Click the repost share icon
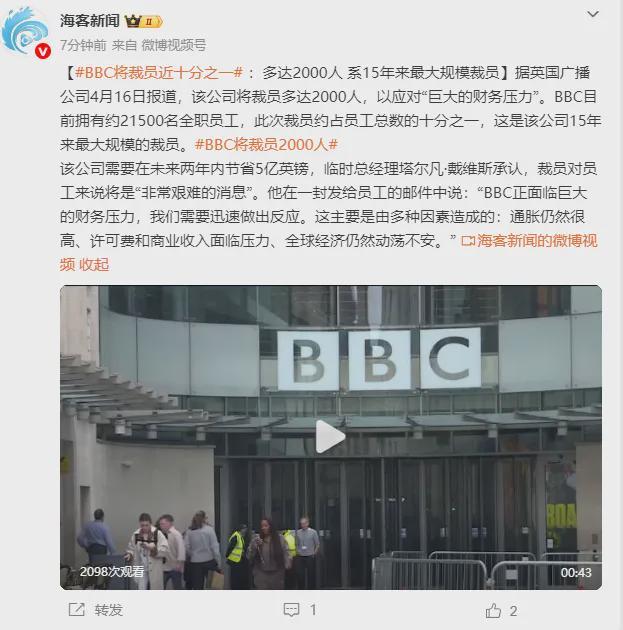623x630 pixels. point(76,610)
